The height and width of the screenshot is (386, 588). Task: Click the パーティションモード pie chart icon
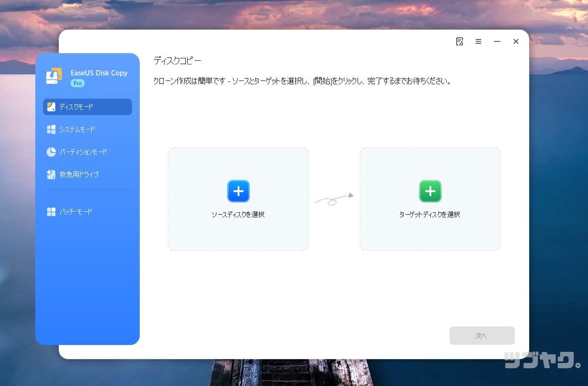pyautogui.click(x=51, y=152)
